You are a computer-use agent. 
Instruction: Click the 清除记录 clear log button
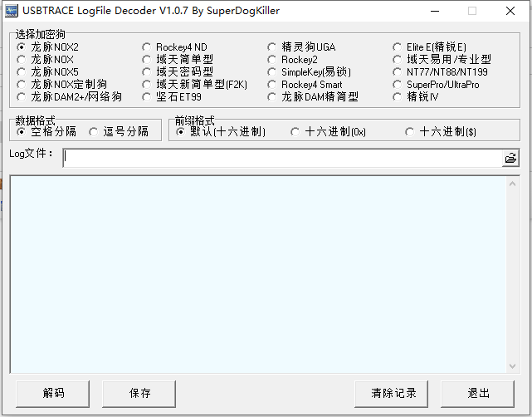pos(392,394)
